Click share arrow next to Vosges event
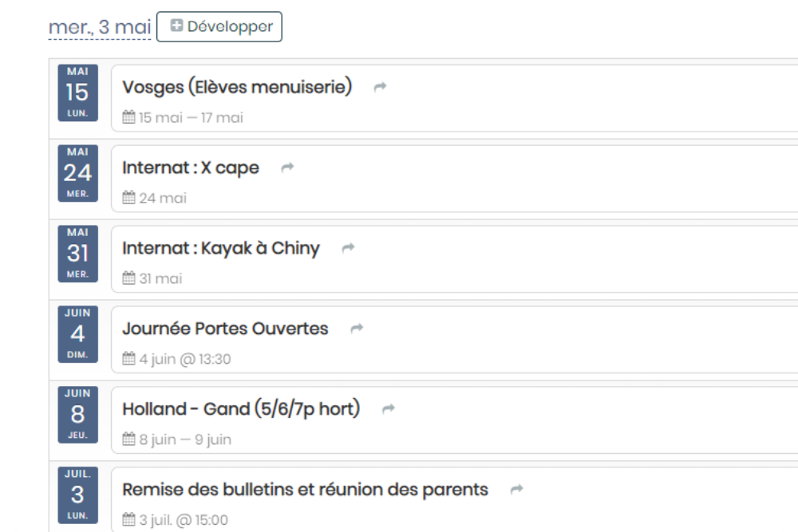This screenshot has width=798, height=532. tap(380, 87)
